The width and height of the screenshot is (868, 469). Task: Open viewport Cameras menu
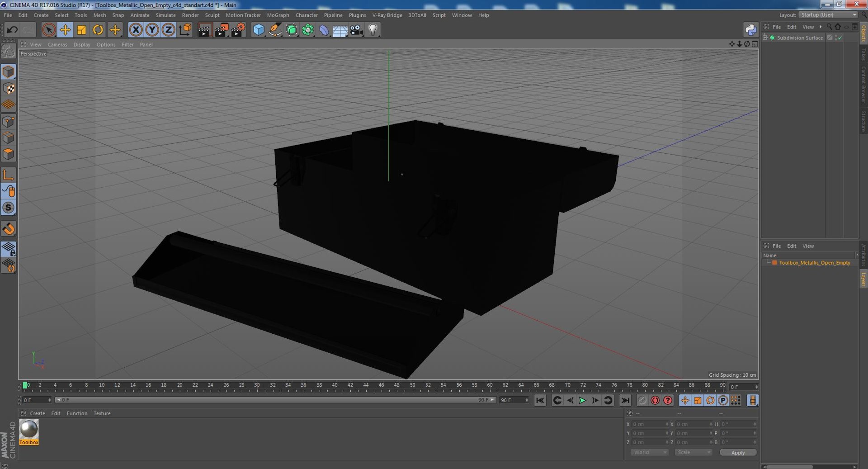point(57,44)
